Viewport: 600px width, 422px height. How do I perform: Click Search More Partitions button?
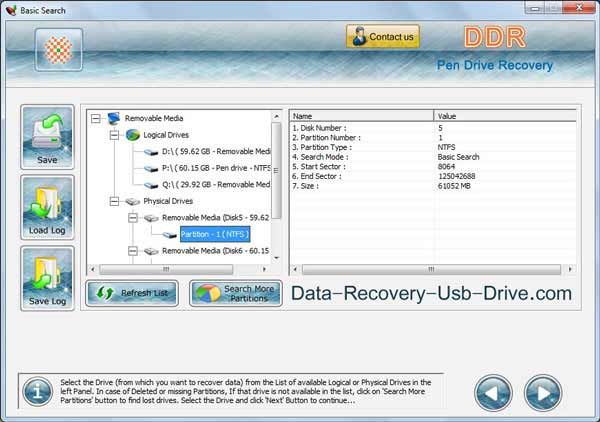236,293
